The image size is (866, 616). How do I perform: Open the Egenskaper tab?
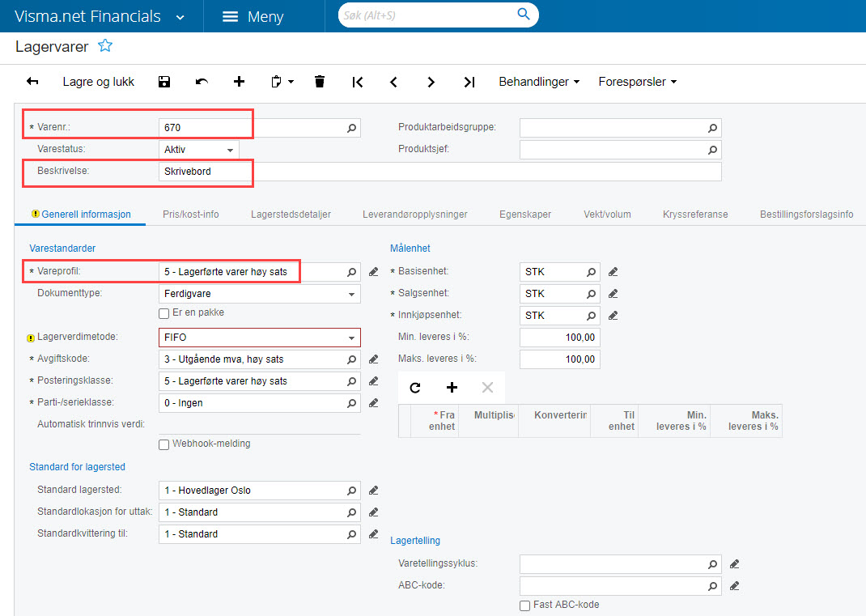(525, 215)
